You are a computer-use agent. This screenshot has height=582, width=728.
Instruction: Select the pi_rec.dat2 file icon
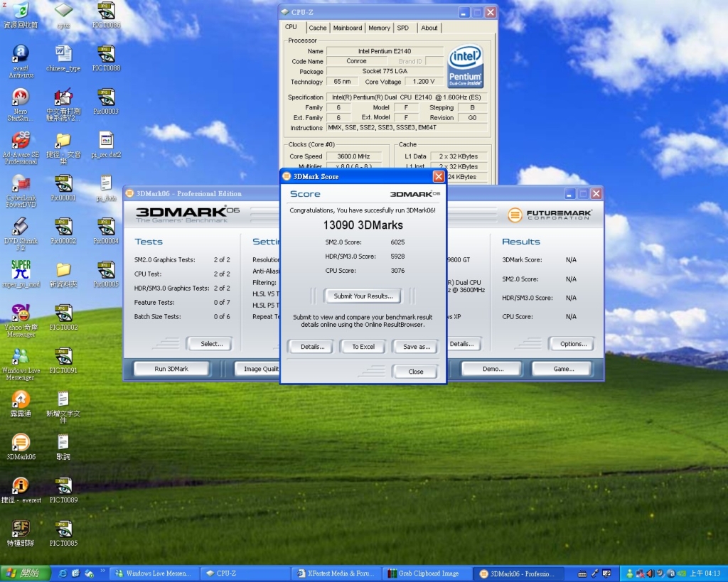click(x=107, y=144)
